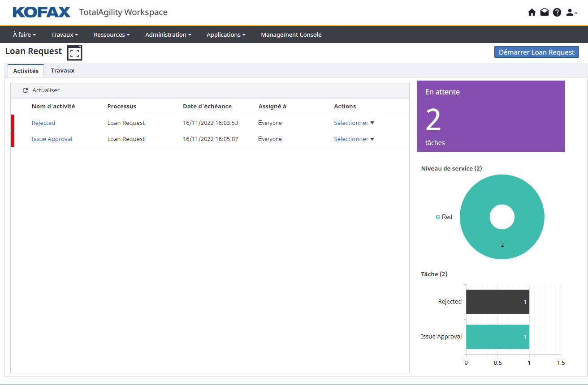Go to Home via house icon
Image resolution: width=588 pixels, height=385 pixels.
[x=532, y=13]
